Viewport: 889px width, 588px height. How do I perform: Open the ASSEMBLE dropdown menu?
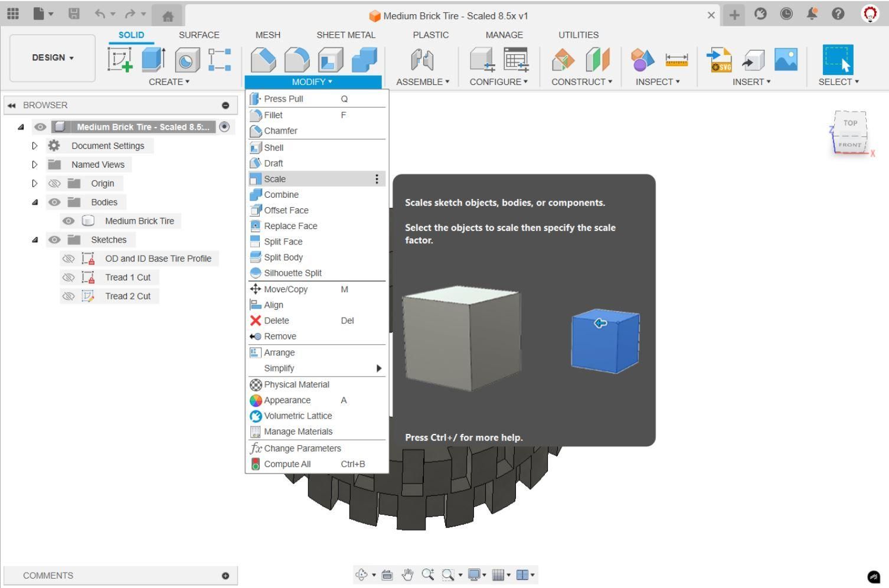pyautogui.click(x=423, y=82)
